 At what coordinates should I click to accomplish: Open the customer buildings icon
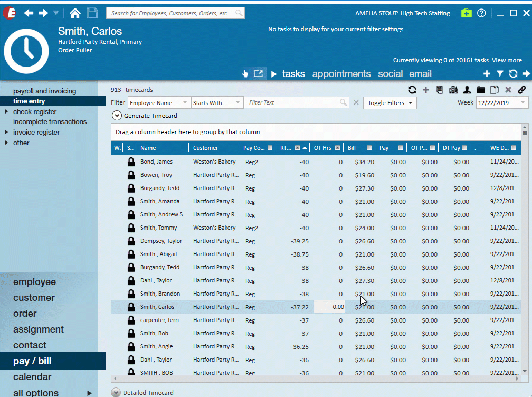(453, 90)
